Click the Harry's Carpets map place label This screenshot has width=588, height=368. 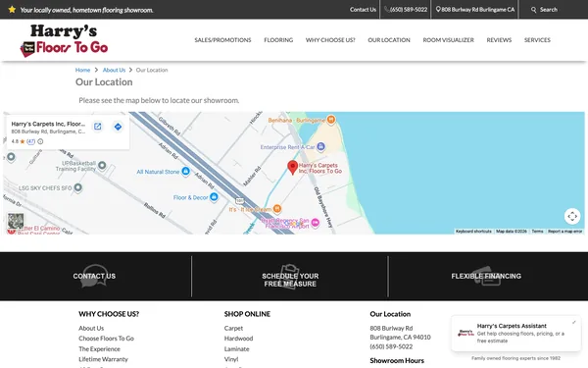[319, 168]
